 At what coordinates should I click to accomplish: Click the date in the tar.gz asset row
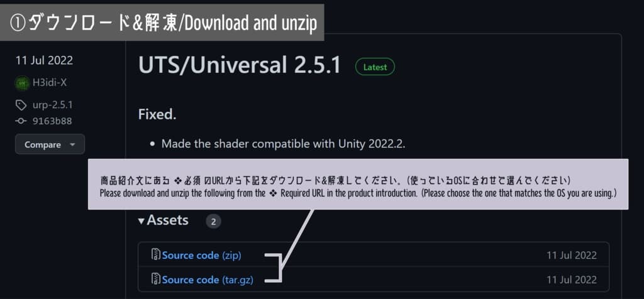(x=571, y=280)
